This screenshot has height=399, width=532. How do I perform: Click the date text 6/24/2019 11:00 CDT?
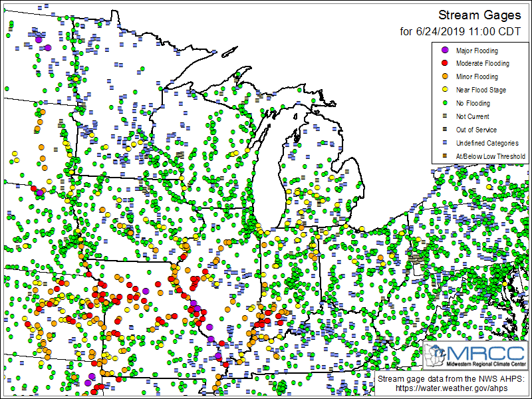pyautogui.click(x=468, y=31)
